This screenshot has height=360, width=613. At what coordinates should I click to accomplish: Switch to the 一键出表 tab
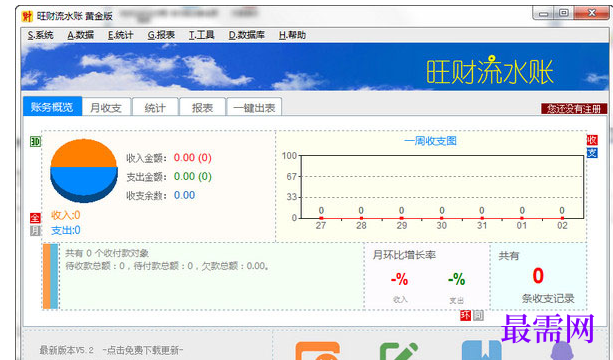(254, 107)
